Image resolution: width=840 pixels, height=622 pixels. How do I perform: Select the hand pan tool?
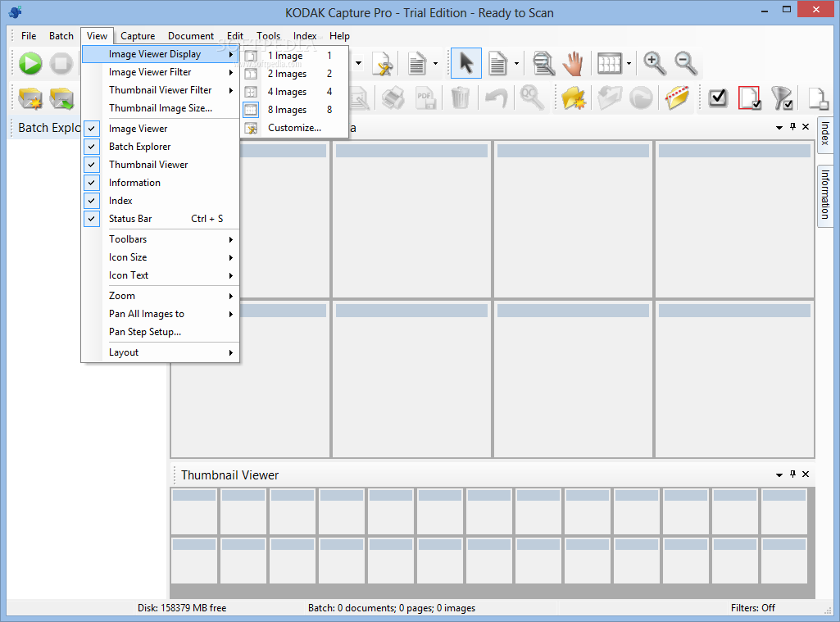pyautogui.click(x=573, y=63)
